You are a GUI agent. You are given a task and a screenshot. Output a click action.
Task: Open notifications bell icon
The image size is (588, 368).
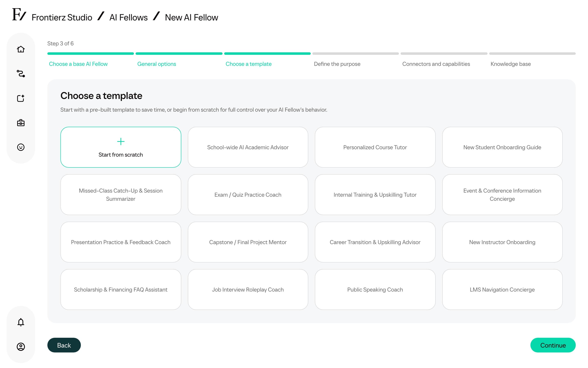click(21, 322)
